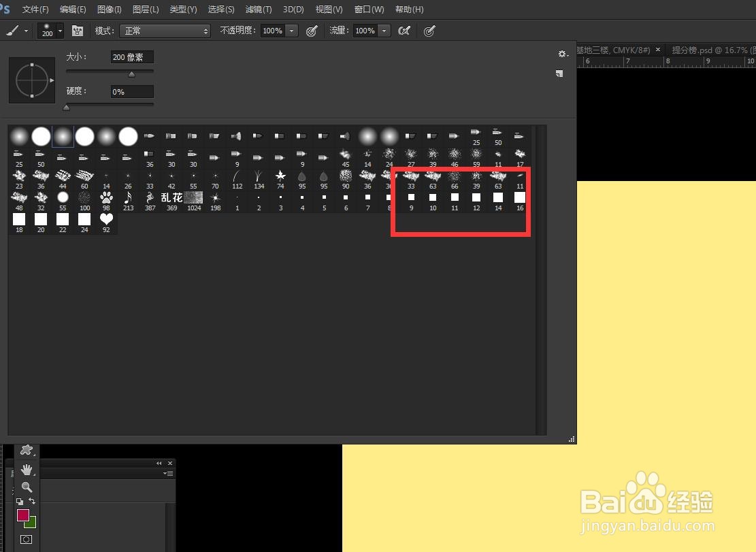Click the brush picker resize grip corner
Viewport: 756px width, 552px height.
click(x=572, y=439)
